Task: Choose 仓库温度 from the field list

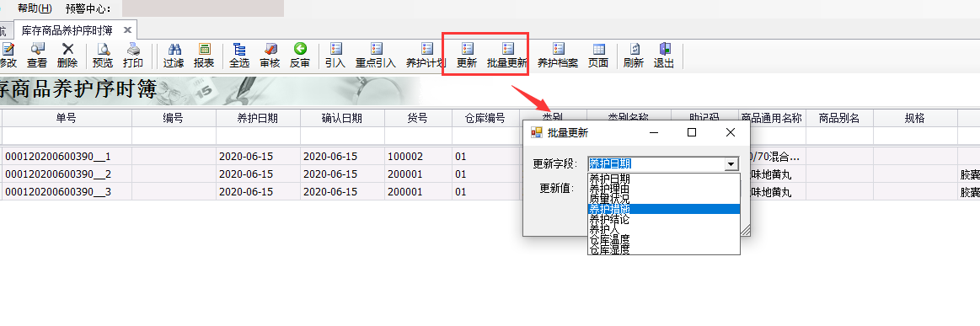Action: click(664, 239)
